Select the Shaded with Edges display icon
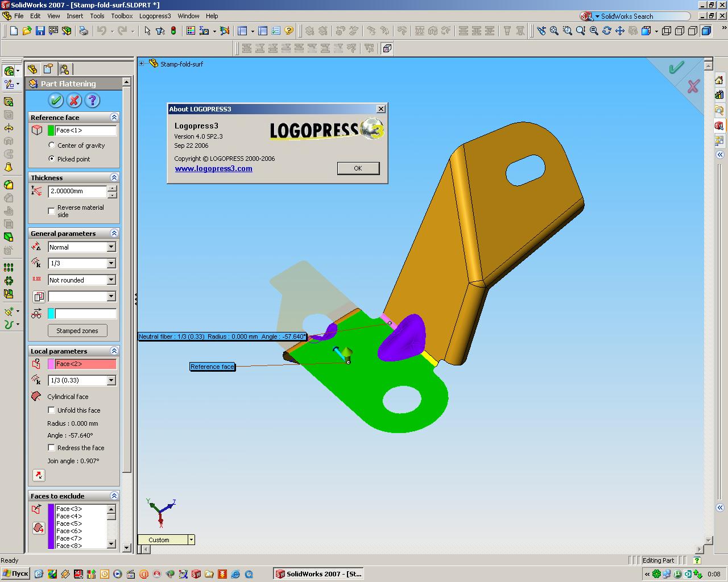This screenshot has height=582, width=728. click(x=706, y=31)
